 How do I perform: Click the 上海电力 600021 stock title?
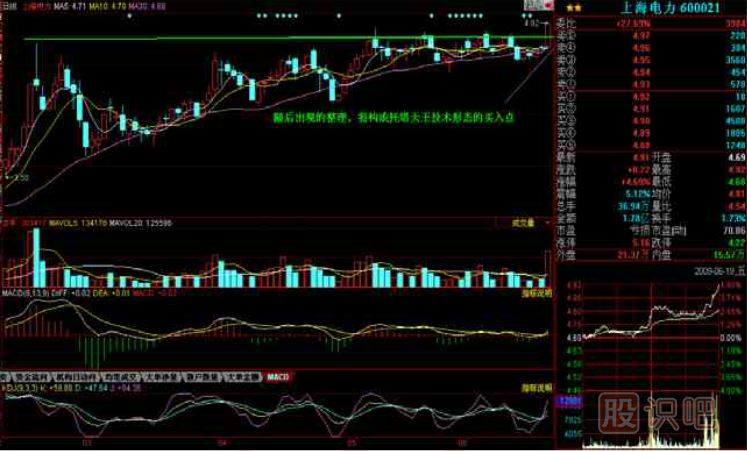tap(665, 7)
